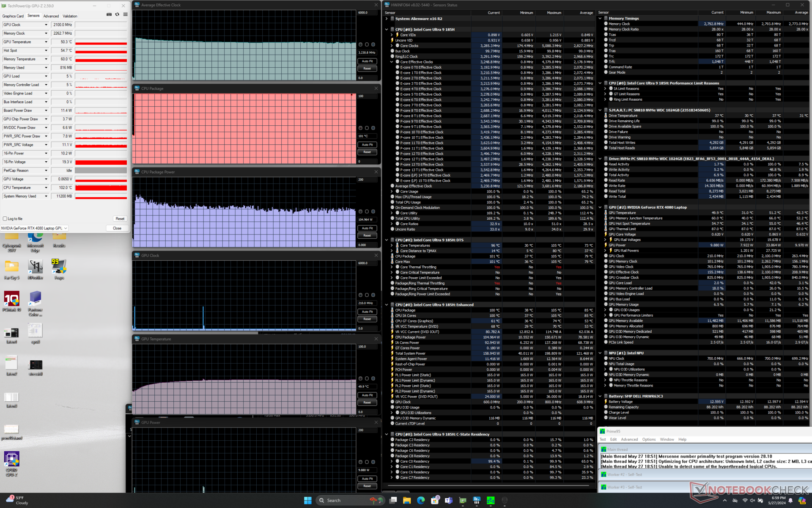Enable the Log to file checkbox
Viewport: 812px width, 508px height.
[x=5, y=219]
